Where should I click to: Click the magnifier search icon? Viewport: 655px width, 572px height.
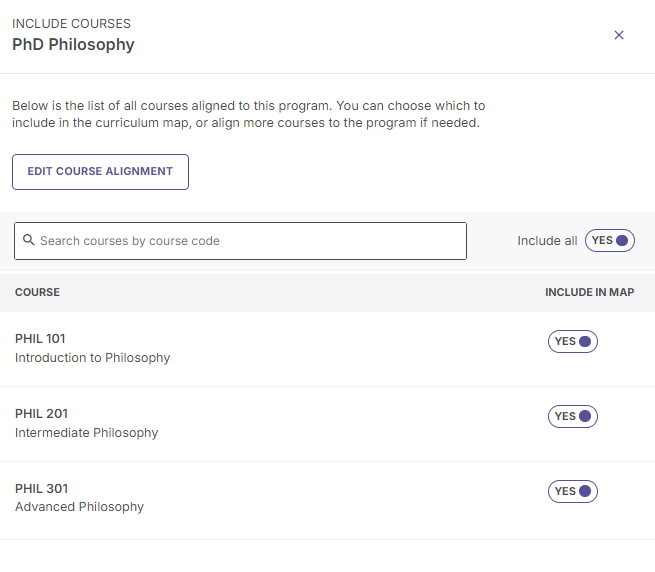[x=28, y=240]
